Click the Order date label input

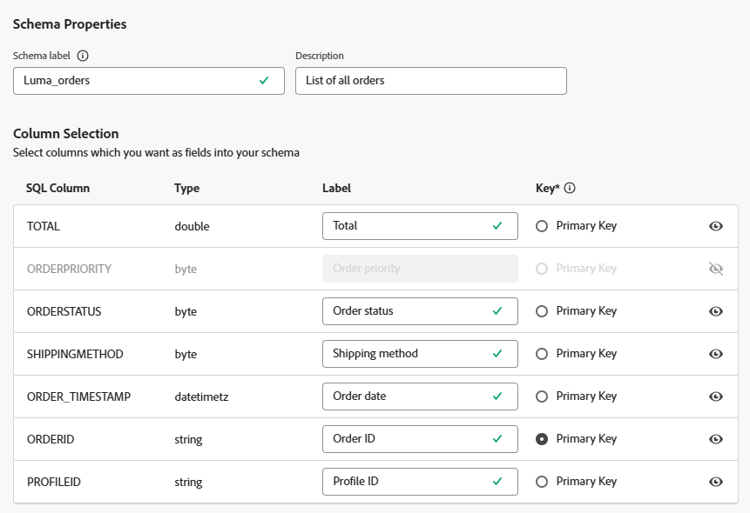point(408,397)
